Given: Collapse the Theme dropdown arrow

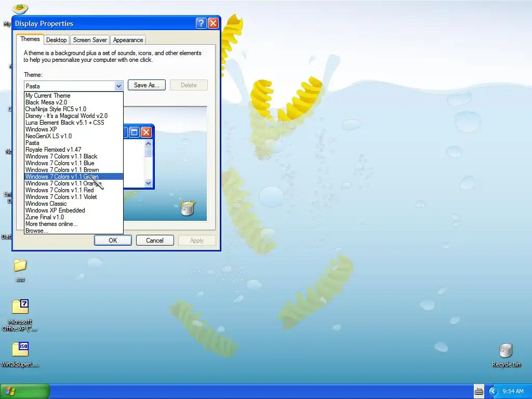Looking at the screenshot, I should click(118, 86).
